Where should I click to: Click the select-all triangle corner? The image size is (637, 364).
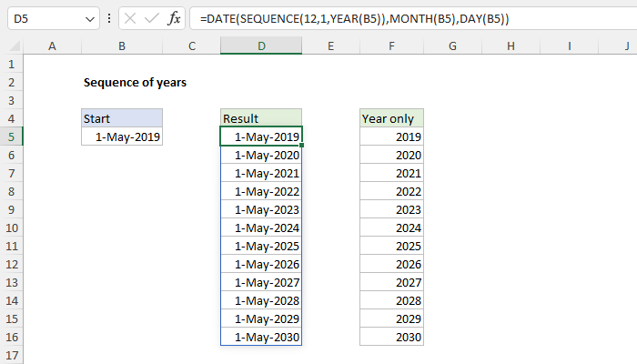coord(15,45)
